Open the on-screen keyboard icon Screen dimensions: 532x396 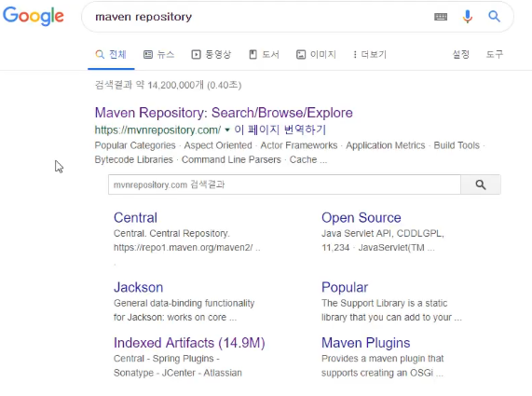point(441,17)
